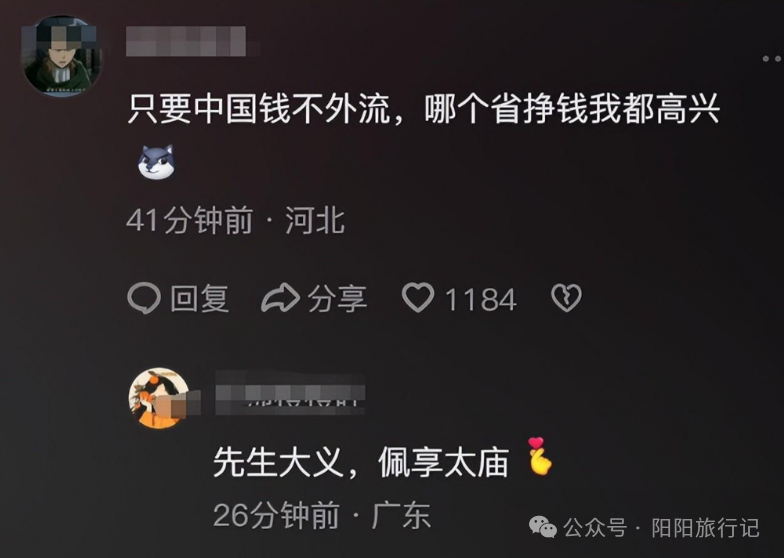
Task: Click the 河北 location label
Action: 315,220
